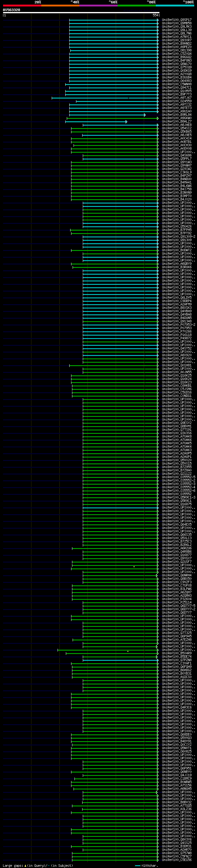
Task: Select hit UniRef100_Q803Y6
Action: pos(177,839)
